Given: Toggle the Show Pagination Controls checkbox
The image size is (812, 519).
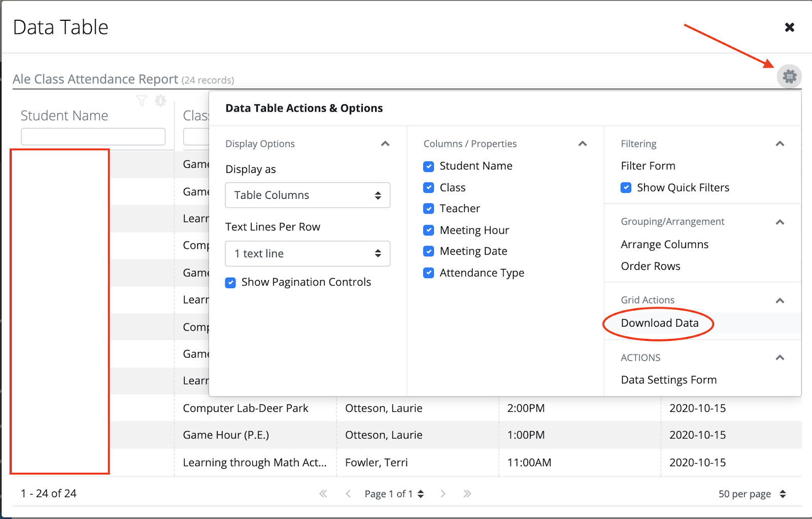Looking at the screenshot, I should (x=230, y=283).
